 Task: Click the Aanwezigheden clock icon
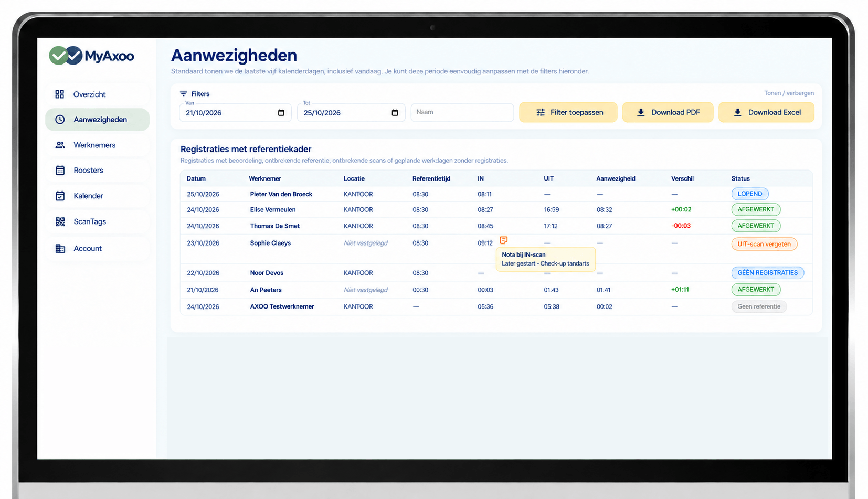[60, 120]
